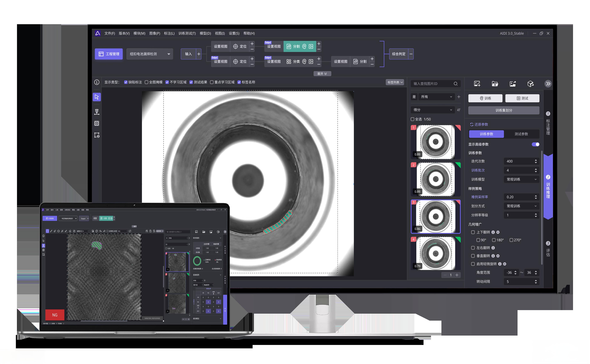Screen dimensions: 590x364
Task: Open the 得分 sort dropdown
Action: pos(433,110)
